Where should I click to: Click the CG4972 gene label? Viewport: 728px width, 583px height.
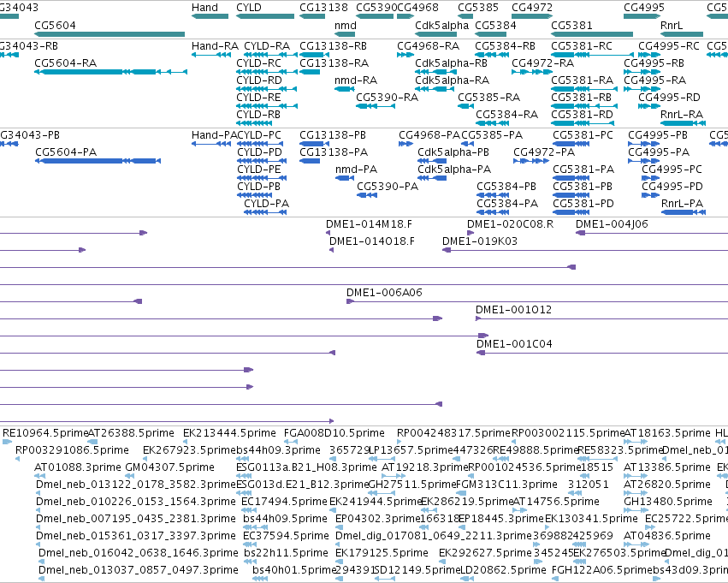[x=532, y=8]
